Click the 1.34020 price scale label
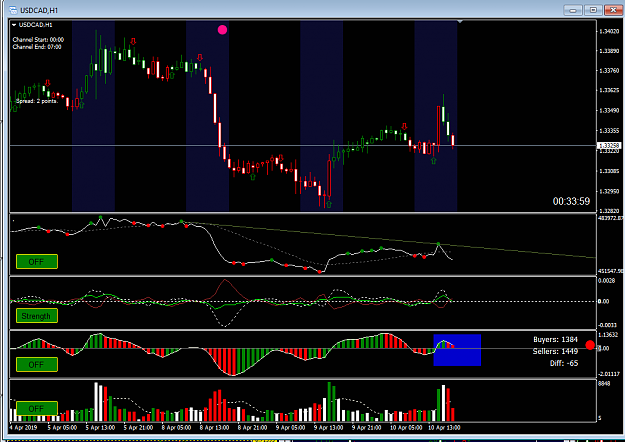The height and width of the screenshot is (442, 625). [x=609, y=31]
